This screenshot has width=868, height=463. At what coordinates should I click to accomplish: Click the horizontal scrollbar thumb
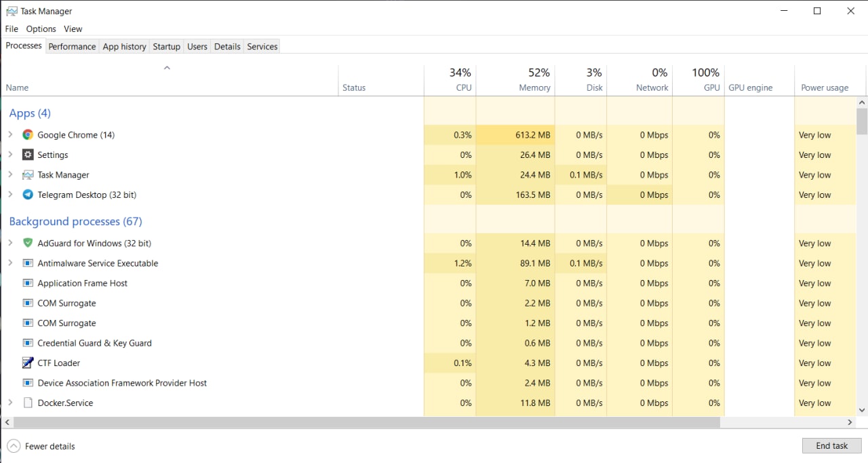click(x=366, y=422)
